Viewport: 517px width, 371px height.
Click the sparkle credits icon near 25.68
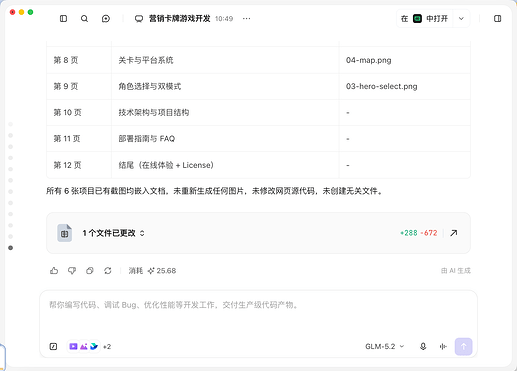[x=151, y=271]
